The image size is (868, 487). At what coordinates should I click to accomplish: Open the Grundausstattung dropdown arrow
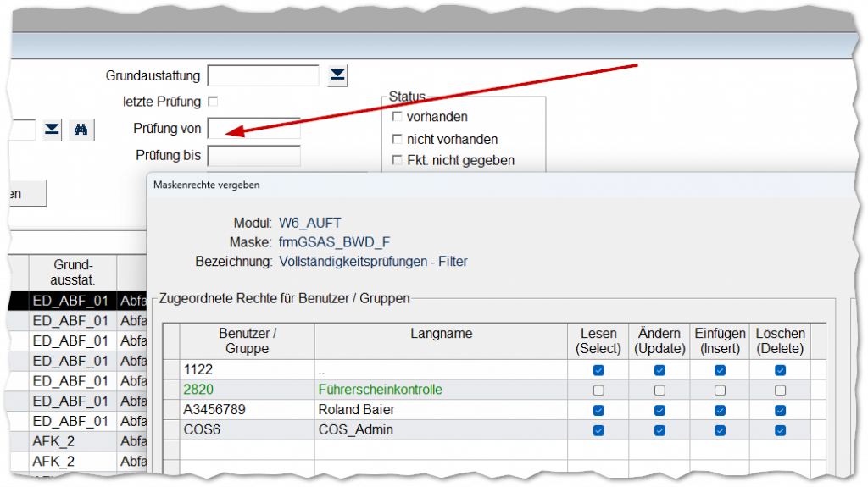(338, 76)
